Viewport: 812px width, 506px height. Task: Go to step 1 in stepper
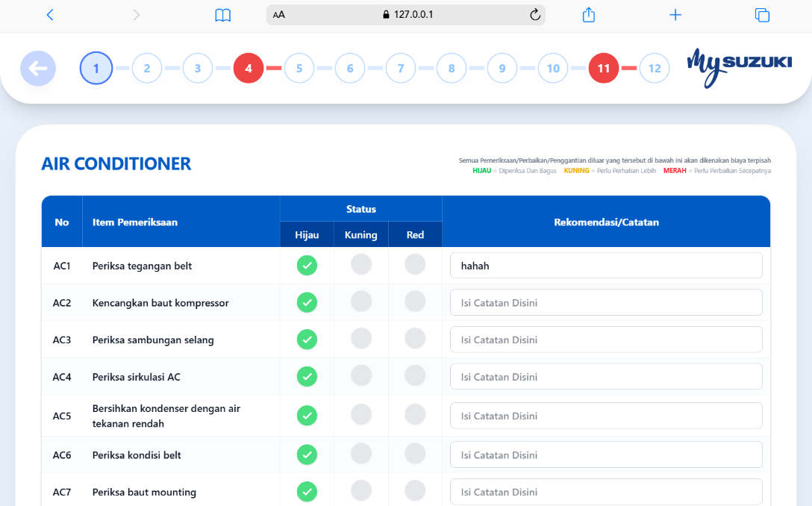(x=96, y=69)
